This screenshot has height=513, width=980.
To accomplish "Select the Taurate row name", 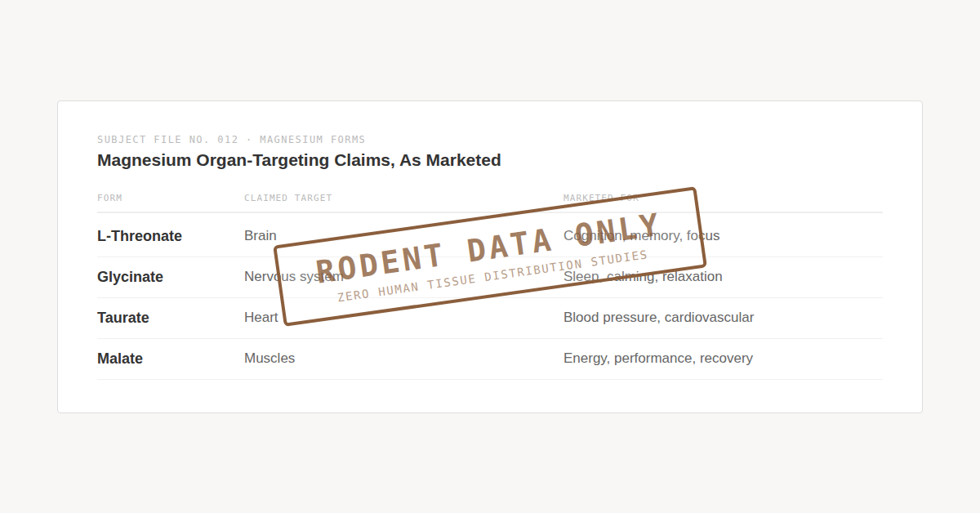I will coord(123,318).
